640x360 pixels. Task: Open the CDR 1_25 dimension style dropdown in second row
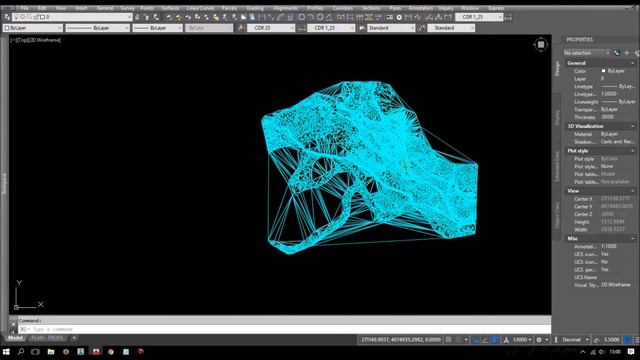pyautogui.click(x=331, y=28)
